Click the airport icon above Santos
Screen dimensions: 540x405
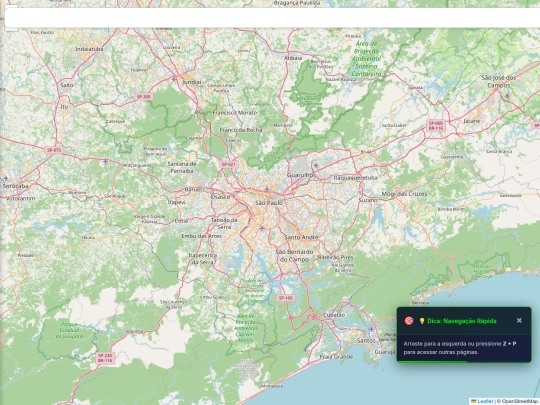(371, 329)
